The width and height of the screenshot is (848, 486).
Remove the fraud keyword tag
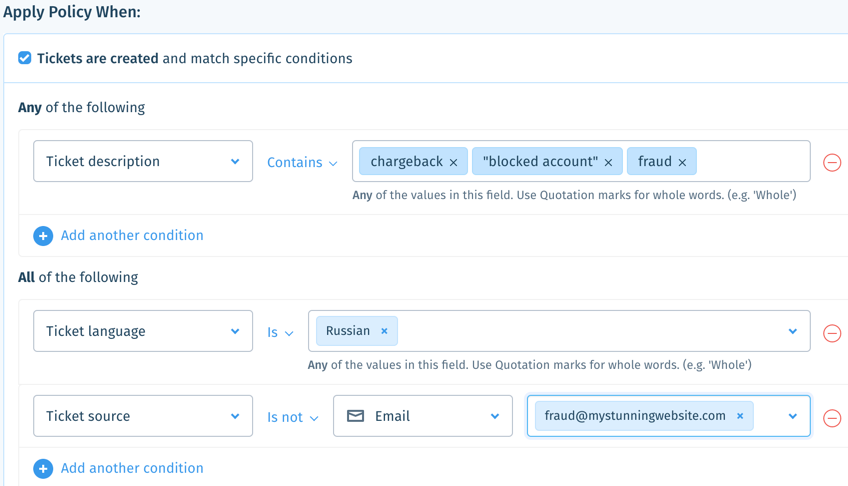683,162
